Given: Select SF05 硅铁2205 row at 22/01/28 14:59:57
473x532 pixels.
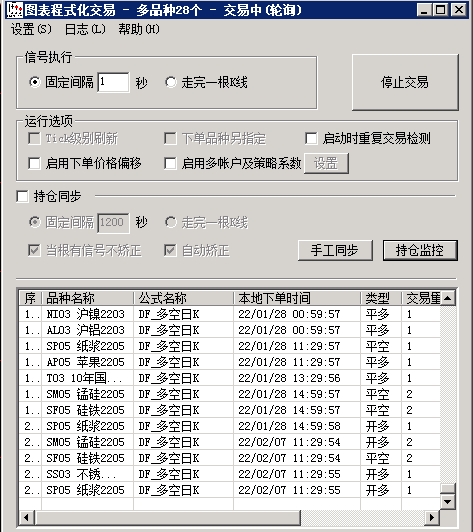Looking at the screenshot, I should pyautogui.click(x=230, y=410).
